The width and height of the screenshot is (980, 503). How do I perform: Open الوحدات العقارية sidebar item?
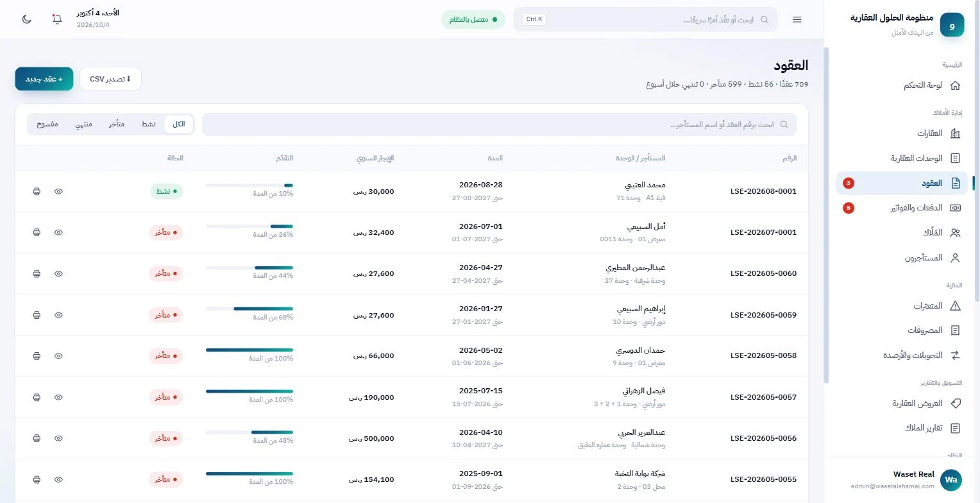tap(902, 158)
